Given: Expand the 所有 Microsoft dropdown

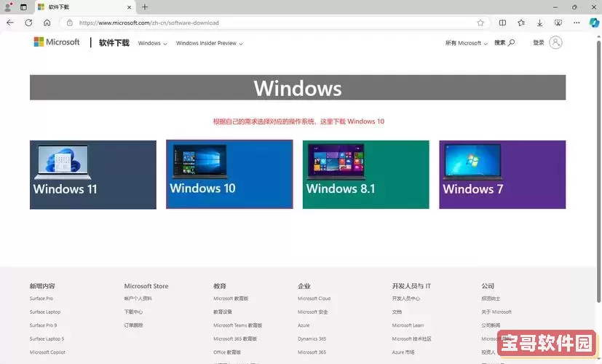Looking at the screenshot, I should pyautogui.click(x=466, y=43).
